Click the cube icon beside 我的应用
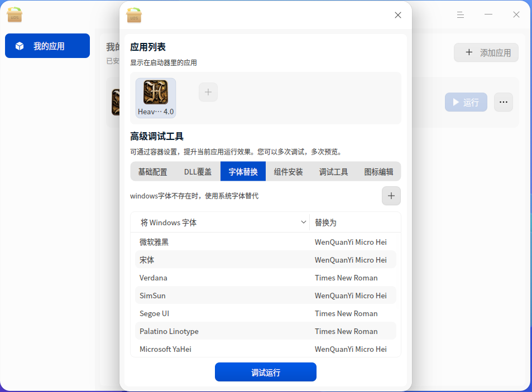 [x=20, y=46]
